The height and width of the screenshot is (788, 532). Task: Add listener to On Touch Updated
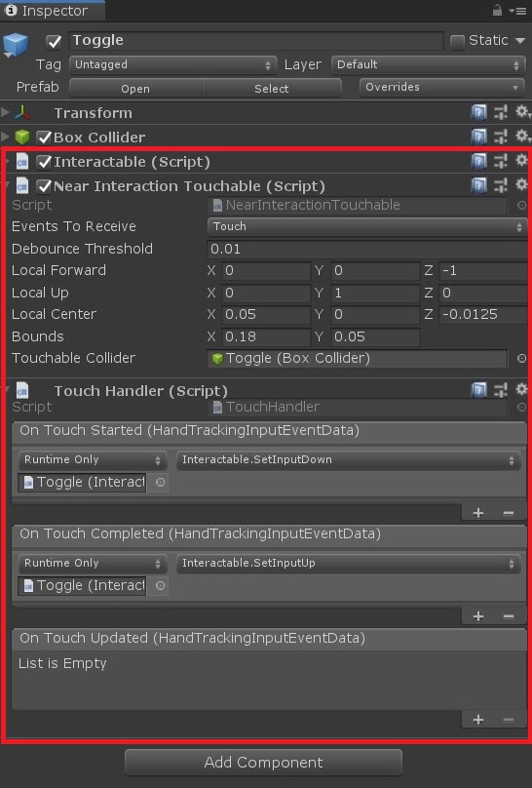478,720
